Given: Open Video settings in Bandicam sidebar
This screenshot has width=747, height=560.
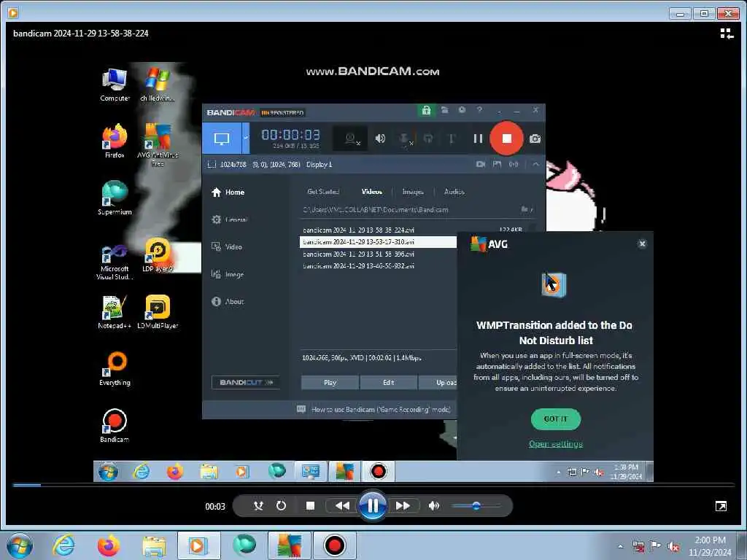Looking at the screenshot, I should pos(227,246).
